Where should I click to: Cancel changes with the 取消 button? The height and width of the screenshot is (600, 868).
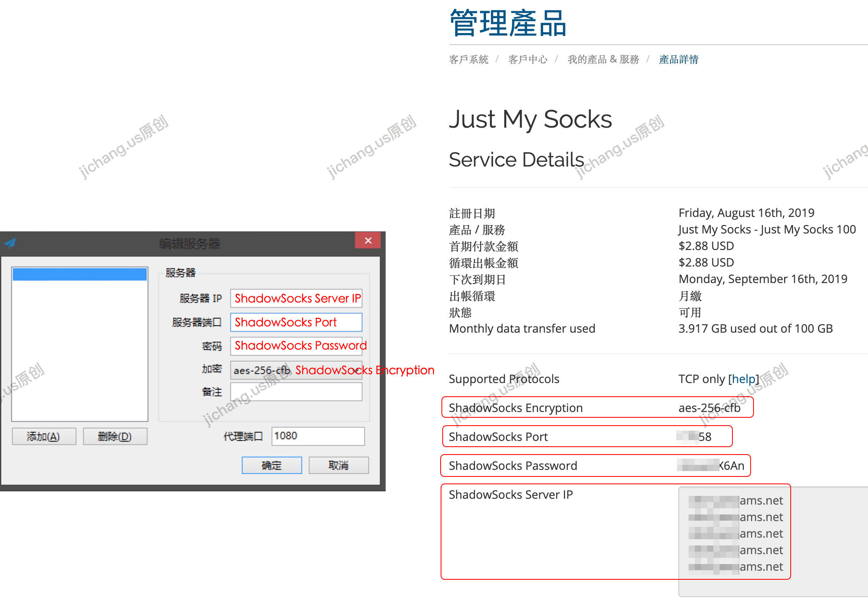pyautogui.click(x=339, y=465)
